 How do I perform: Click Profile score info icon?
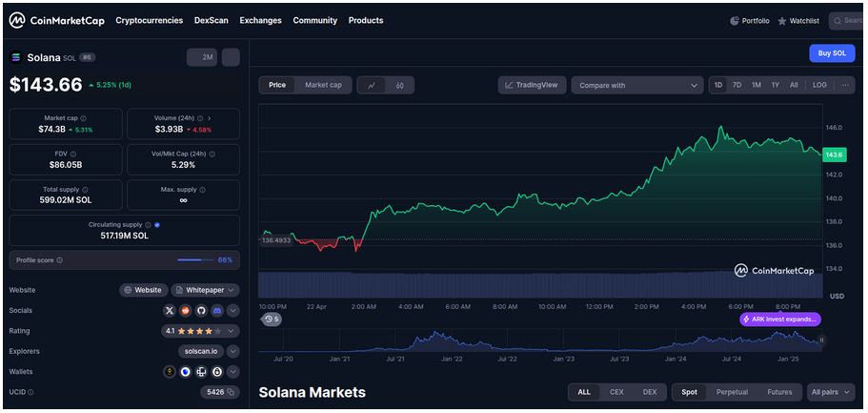tap(60, 260)
